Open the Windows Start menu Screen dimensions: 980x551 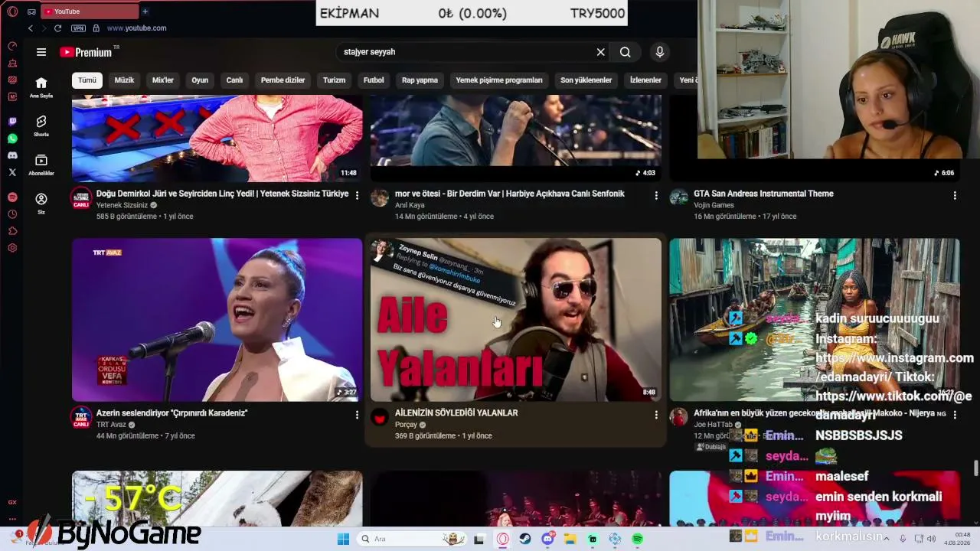(343, 539)
